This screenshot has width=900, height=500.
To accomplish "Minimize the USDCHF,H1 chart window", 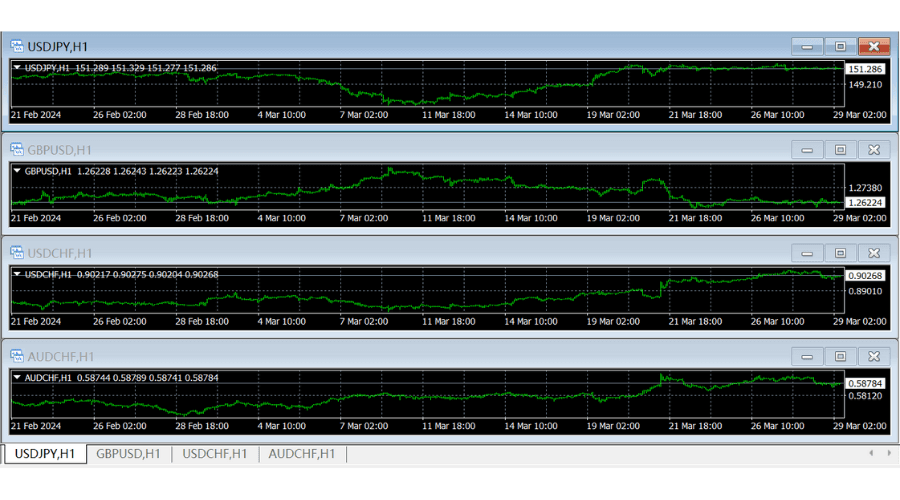I will 807,253.
